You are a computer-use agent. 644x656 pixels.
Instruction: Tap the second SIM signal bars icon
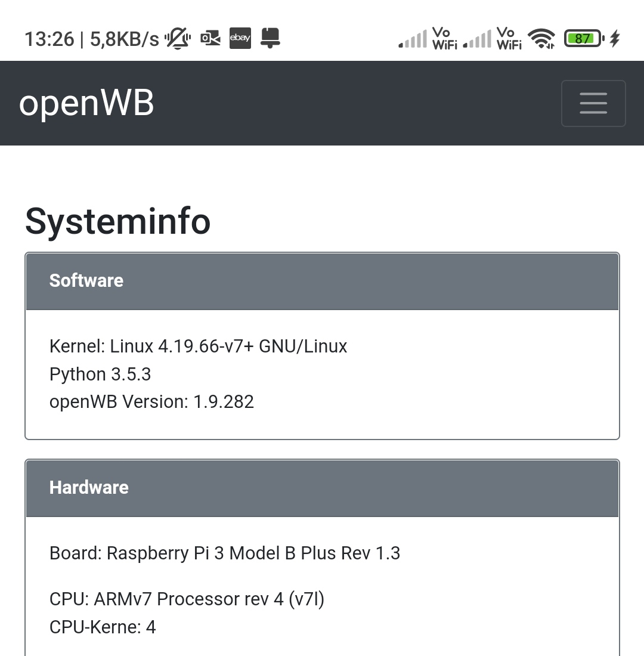pyautogui.click(x=477, y=39)
